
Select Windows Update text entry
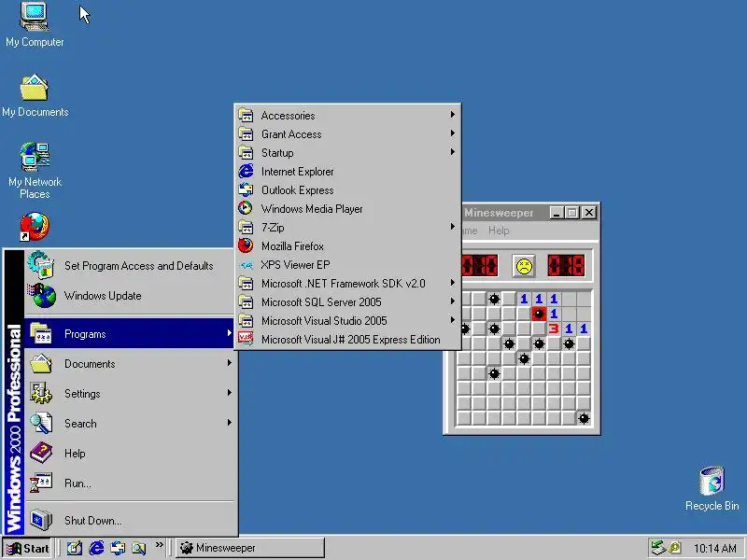pos(103,296)
